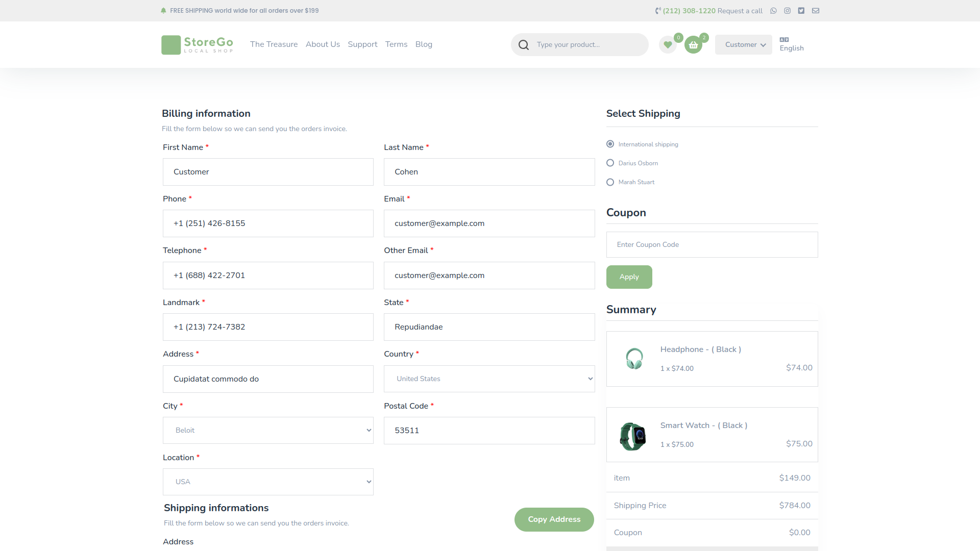
Task: Open the shopping basket cart icon
Action: point(693,45)
